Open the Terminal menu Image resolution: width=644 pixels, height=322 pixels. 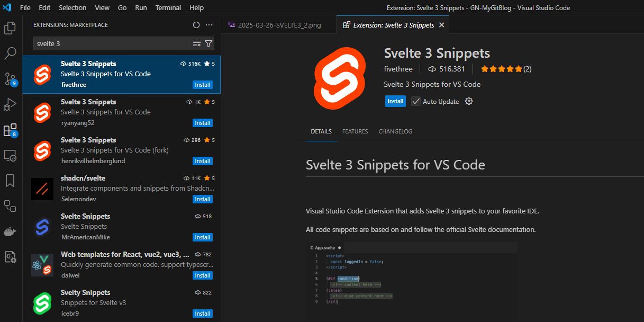(x=168, y=8)
